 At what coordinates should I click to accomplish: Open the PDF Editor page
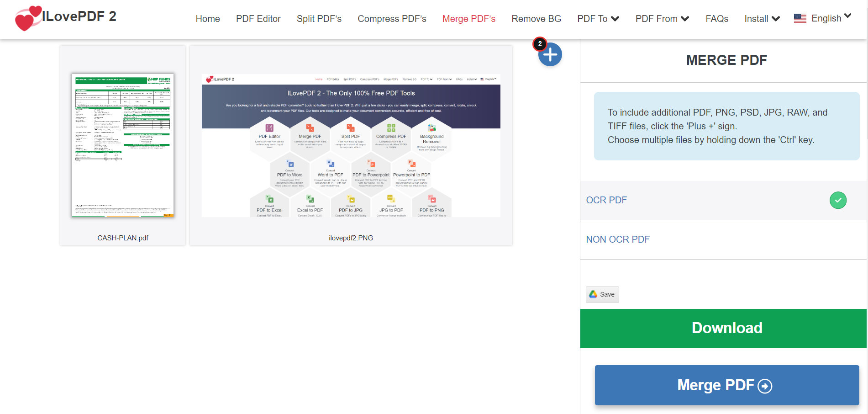tap(258, 19)
